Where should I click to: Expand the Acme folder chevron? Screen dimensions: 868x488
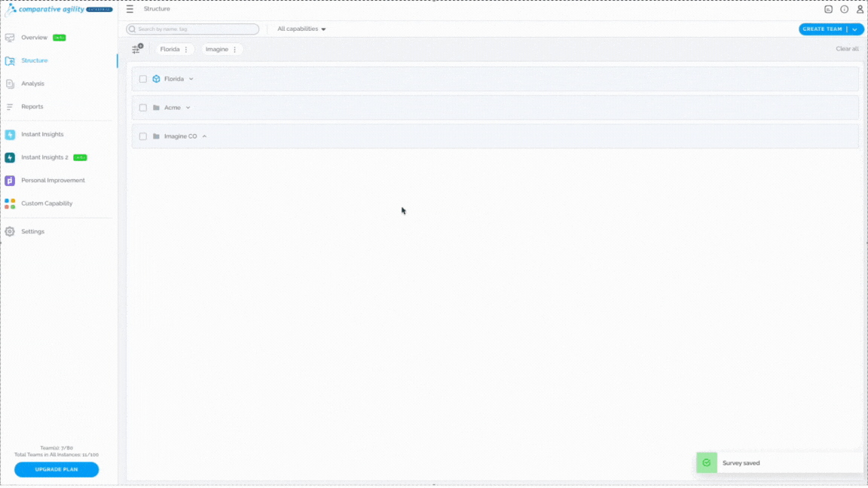pyautogui.click(x=188, y=108)
